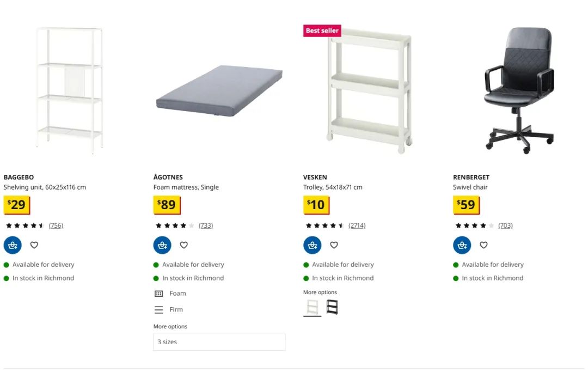The width and height of the screenshot is (588, 372).
Task: Add VESKEN trolley to shopping cart
Action: [313, 245]
